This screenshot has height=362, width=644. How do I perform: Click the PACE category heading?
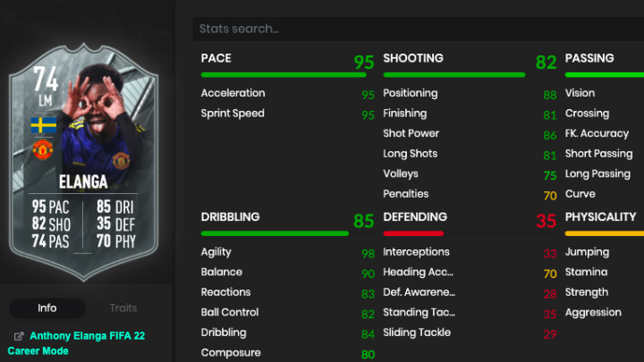point(216,58)
